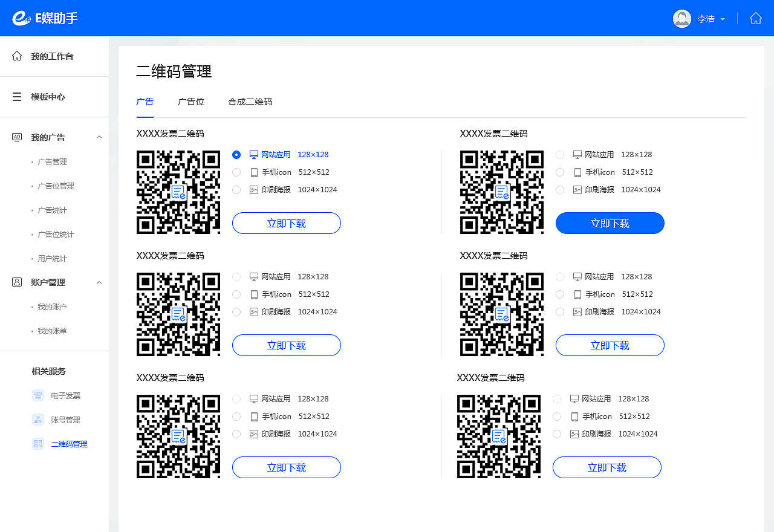Viewport: 774px width, 532px height.
Task: Click 1024×1024 text in card with solid blue 立即下载
Action: pos(641,190)
